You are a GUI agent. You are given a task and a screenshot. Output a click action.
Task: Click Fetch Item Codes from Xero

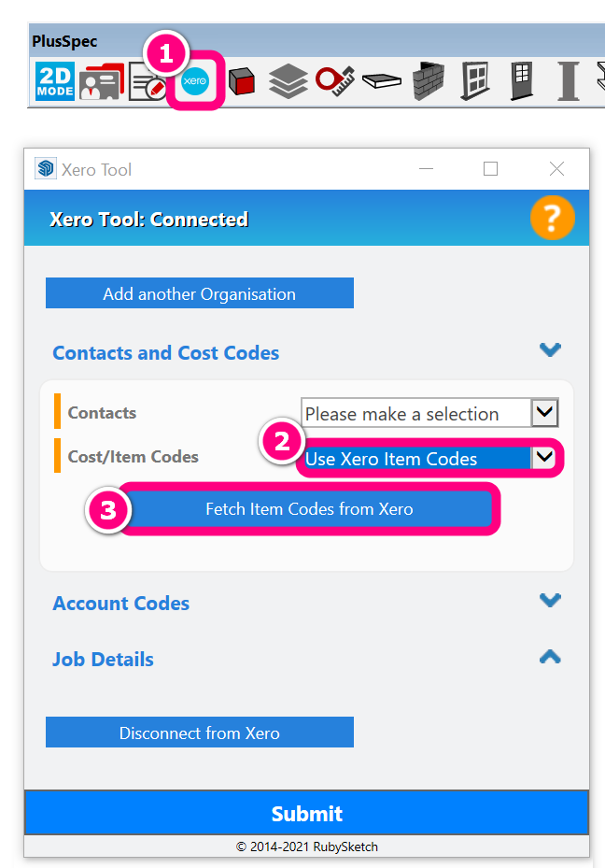(x=309, y=509)
